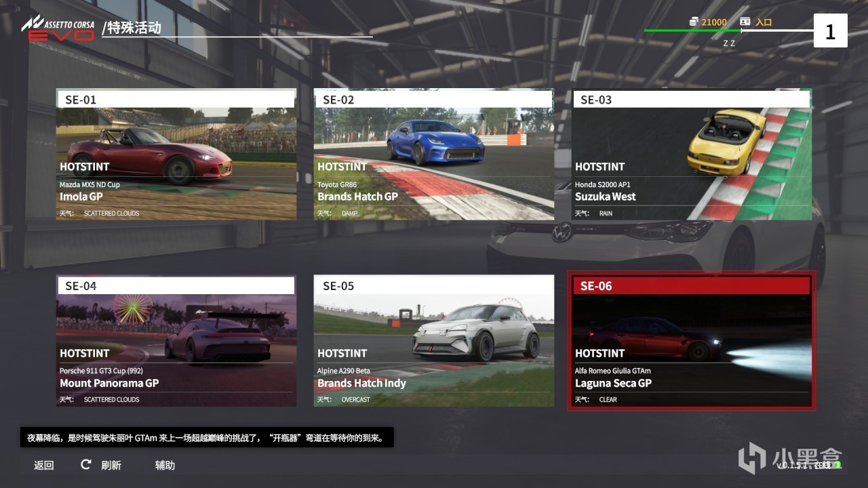Click the Assetto Corsa EVO logo
This screenshot has height=488, width=868.
point(58,28)
